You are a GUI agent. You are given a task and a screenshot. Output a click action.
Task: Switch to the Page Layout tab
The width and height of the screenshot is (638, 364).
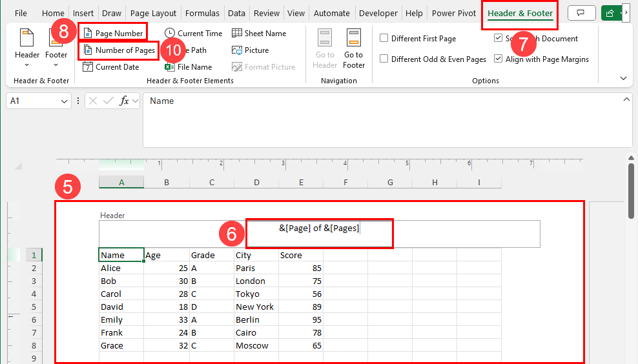[154, 13]
